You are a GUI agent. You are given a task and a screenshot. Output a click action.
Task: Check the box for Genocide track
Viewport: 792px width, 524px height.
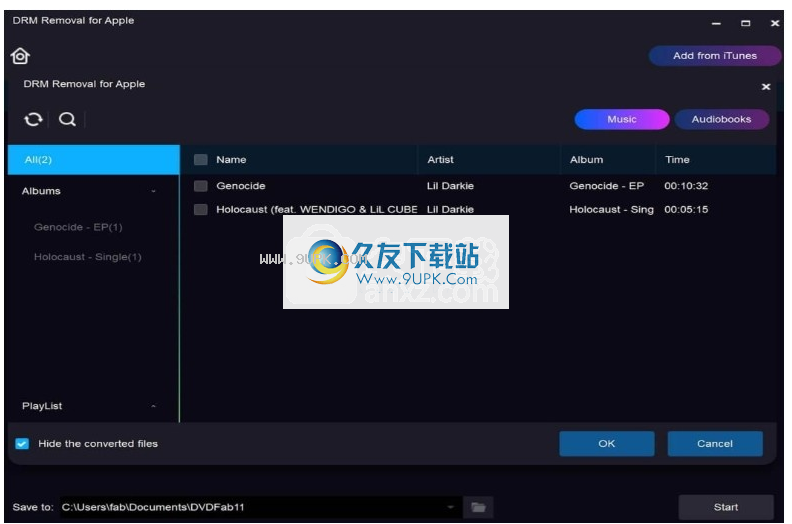point(201,186)
